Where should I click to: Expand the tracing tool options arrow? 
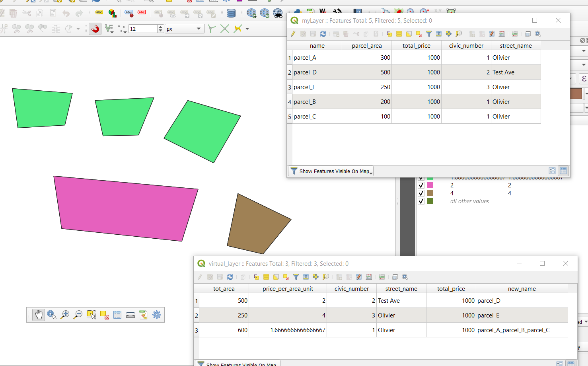tap(247, 29)
